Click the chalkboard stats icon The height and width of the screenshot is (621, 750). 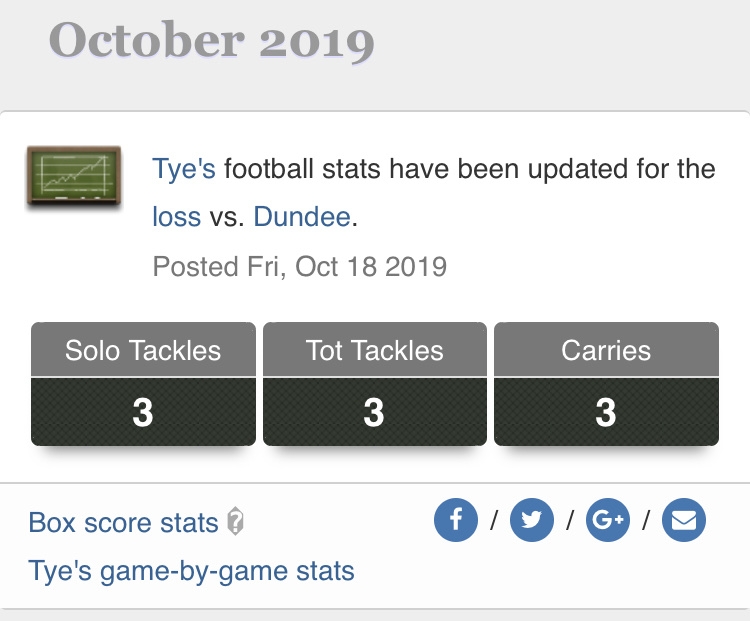click(x=73, y=177)
